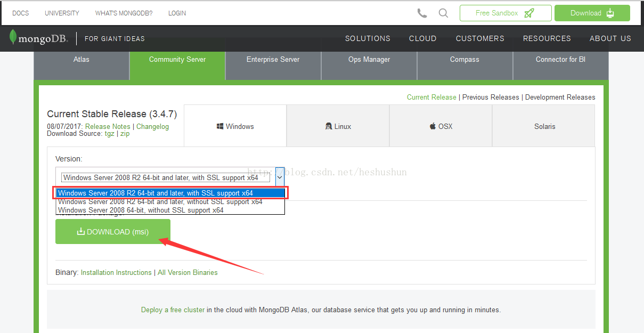
Task: Choose 2008 R2 64-bit without SSL support x64
Action: (x=171, y=202)
